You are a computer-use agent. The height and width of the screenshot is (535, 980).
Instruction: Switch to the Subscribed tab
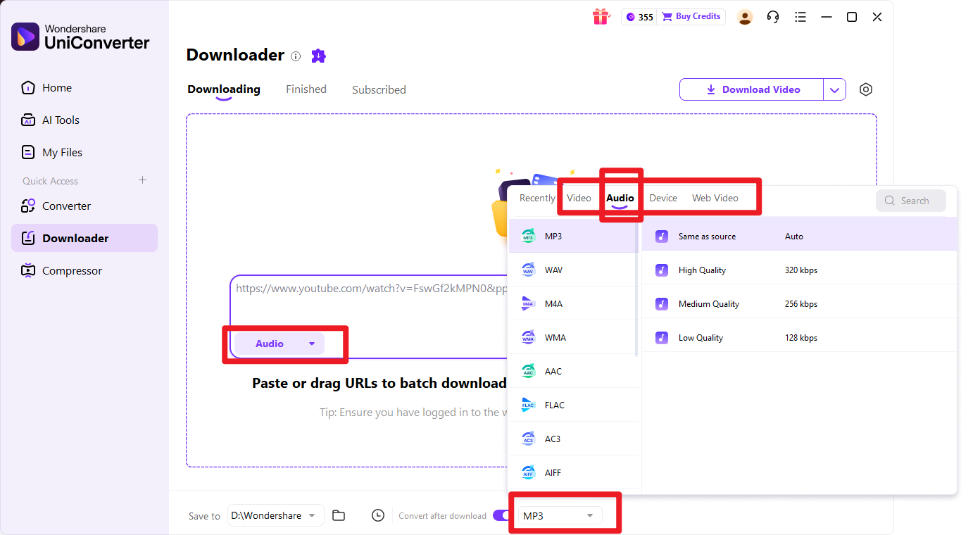coord(379,90)
